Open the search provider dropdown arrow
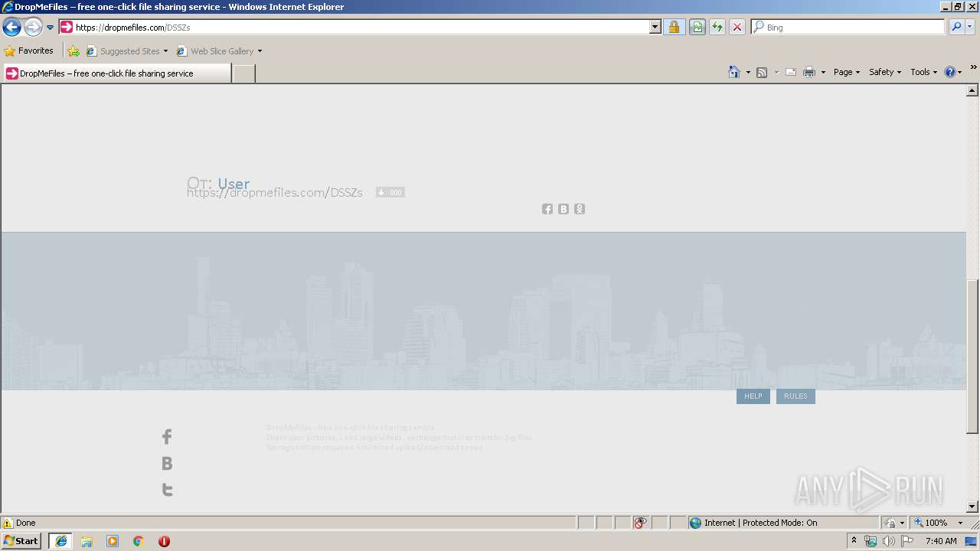 pos(970,27)
